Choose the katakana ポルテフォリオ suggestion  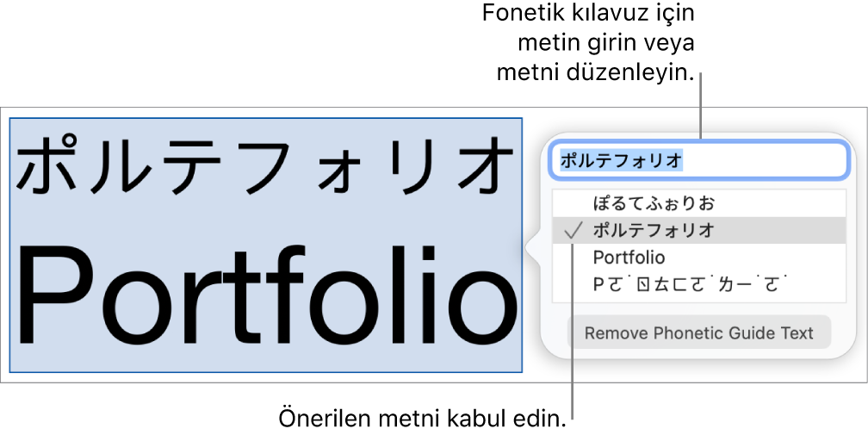(x=654, y=231)
